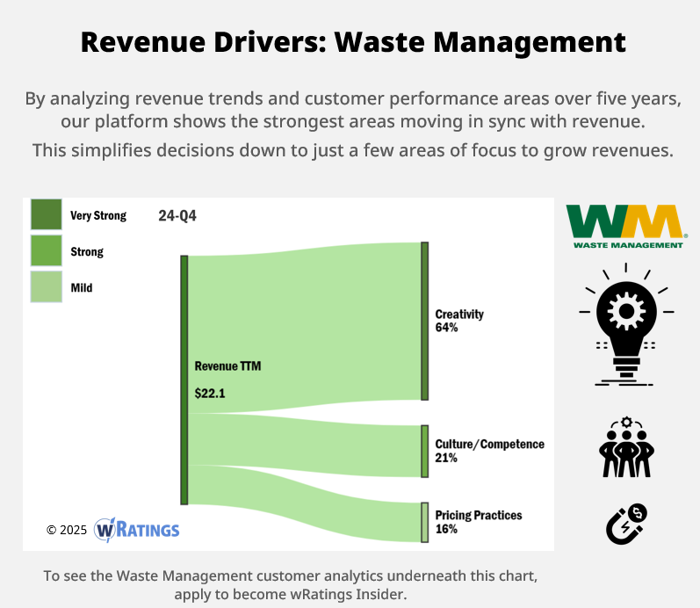
Task: Select the Culture/Competence 21% label
Action: (489, 451)
